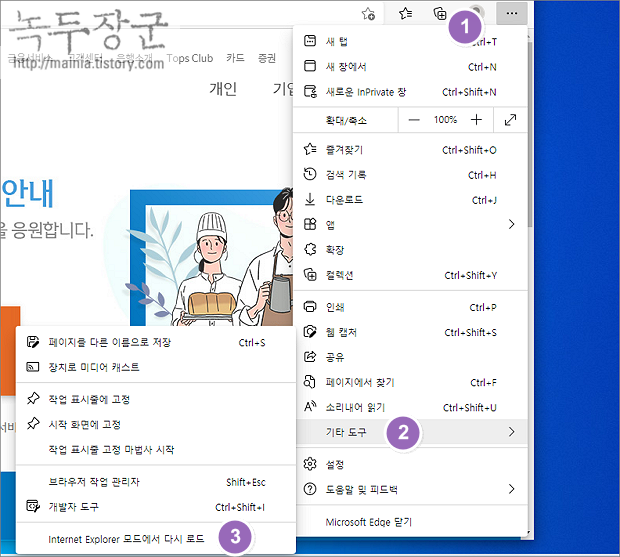The width and height of the screenshot is (620, 557).
Task: Open a new tab from the menu
Action: point(410,42)
